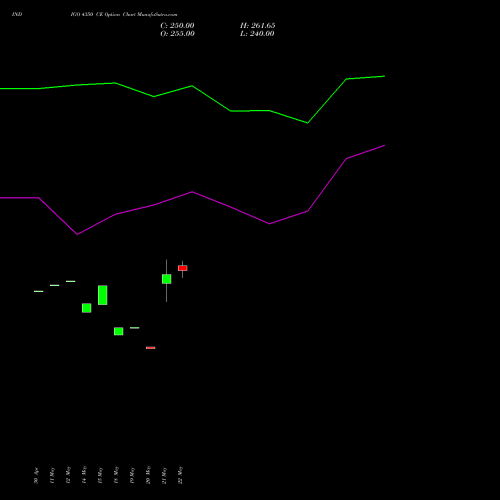Click the tall green candle for 15 May
The image size is (500, 500).
click(x=103, y=295)
